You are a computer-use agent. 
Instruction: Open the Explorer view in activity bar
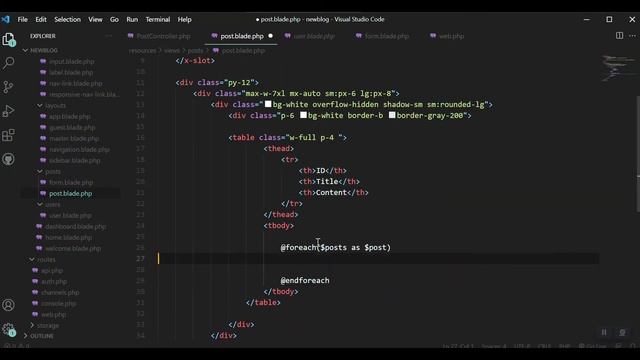(9, 40)
